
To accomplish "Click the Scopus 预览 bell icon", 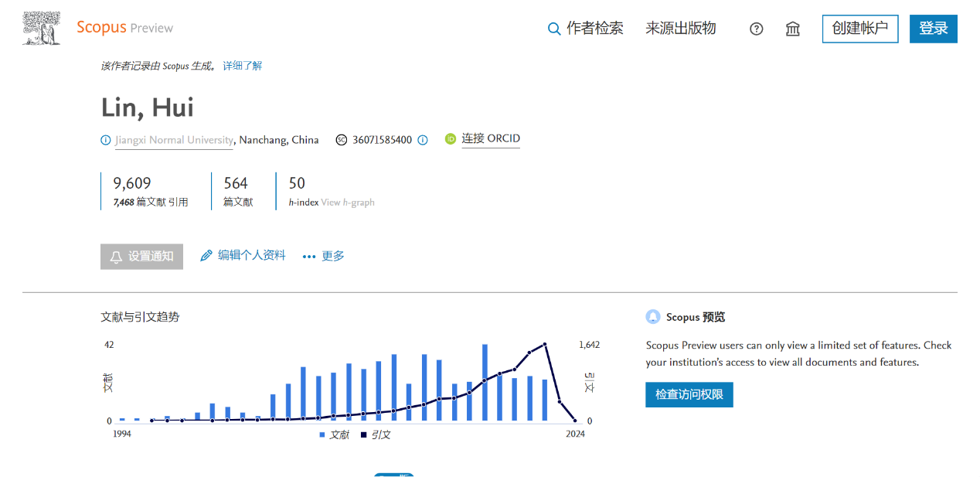I will pos(653,317).
